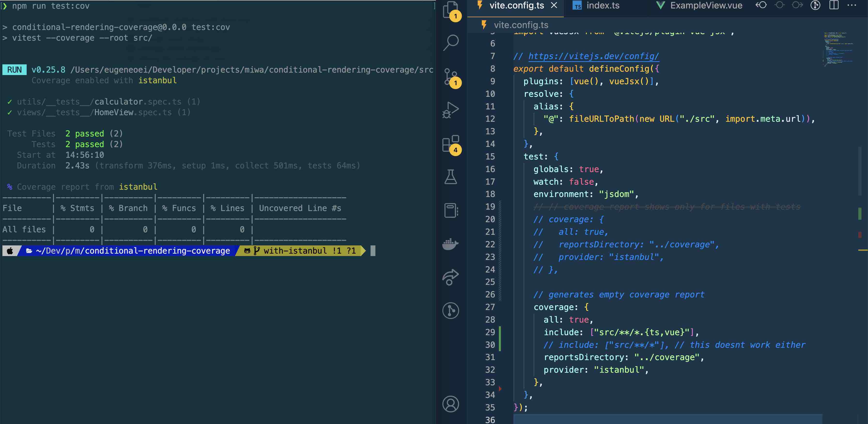Open the vitejs.dev/config link
868x424 pixels.
(x=593, y=56)
